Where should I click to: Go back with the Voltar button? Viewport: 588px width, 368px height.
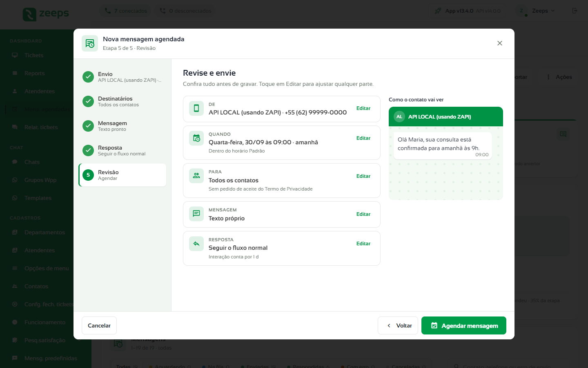tap(398, 325)
